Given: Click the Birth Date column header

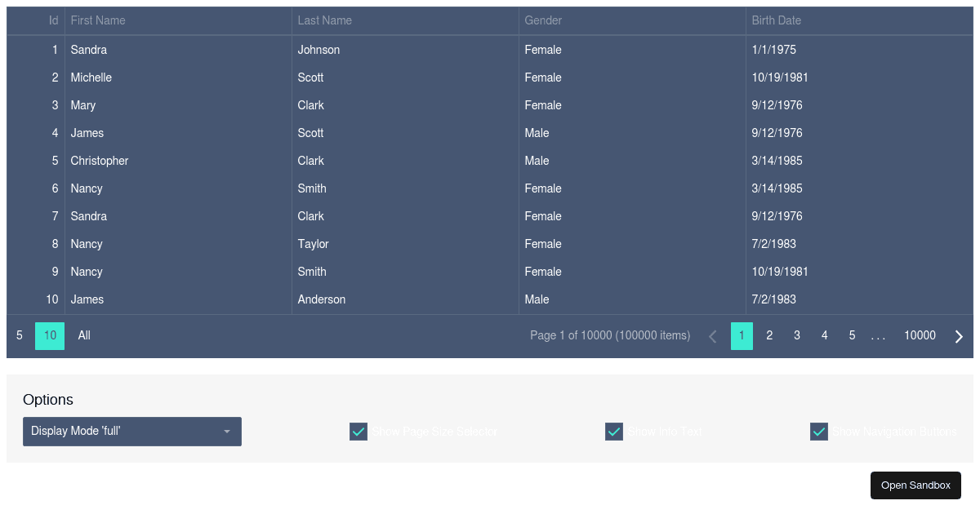Looking at the screenshot, I should point(776,20).
